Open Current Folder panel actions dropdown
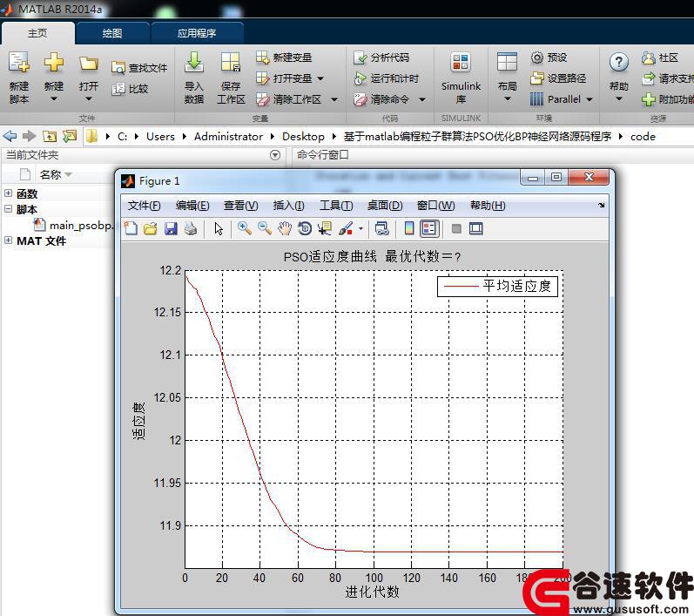 [x=275, y=155]
